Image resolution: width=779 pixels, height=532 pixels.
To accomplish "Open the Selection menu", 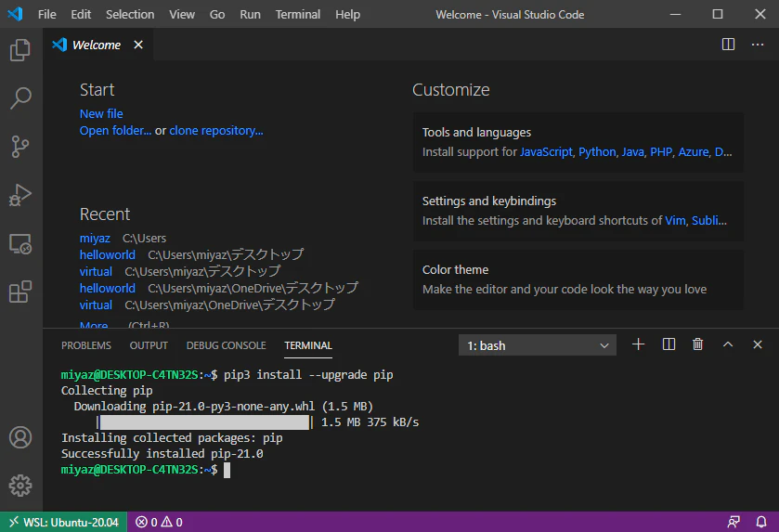I will [x=130, y=15].
